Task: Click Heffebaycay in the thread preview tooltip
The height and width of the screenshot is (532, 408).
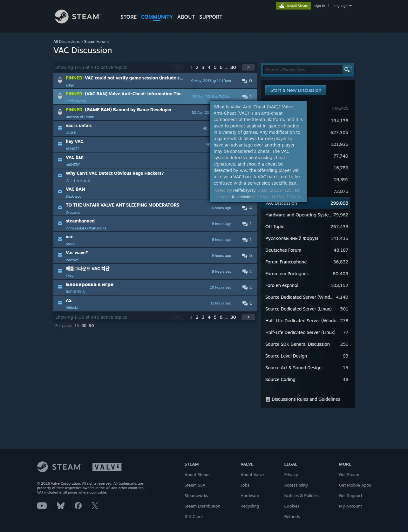Action: (x=244, y=190)
